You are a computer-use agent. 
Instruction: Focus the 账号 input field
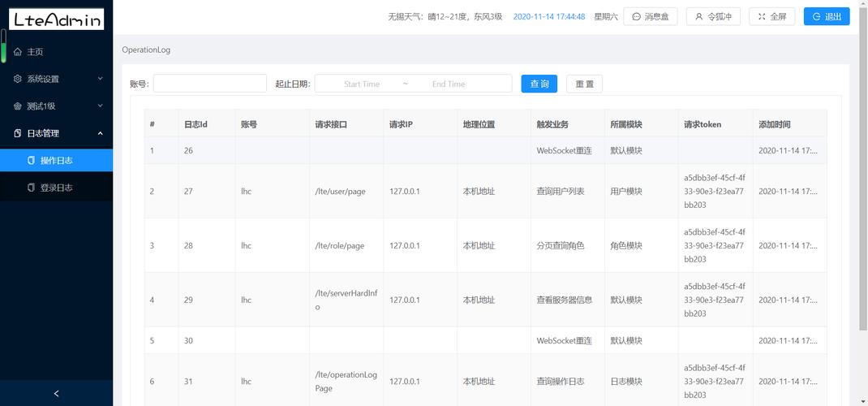209,84
